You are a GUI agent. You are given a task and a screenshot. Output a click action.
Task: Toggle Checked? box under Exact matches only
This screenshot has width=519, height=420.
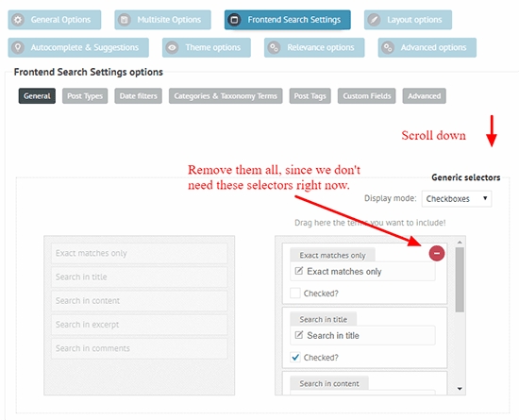tap(295, 294)
